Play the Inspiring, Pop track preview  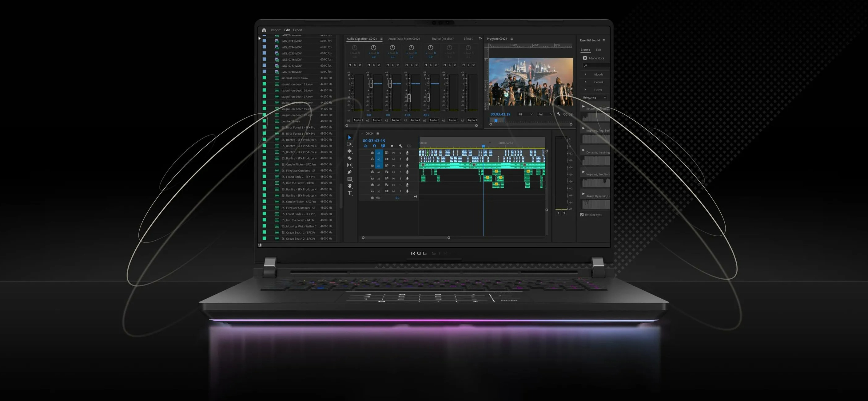[583, 128]
